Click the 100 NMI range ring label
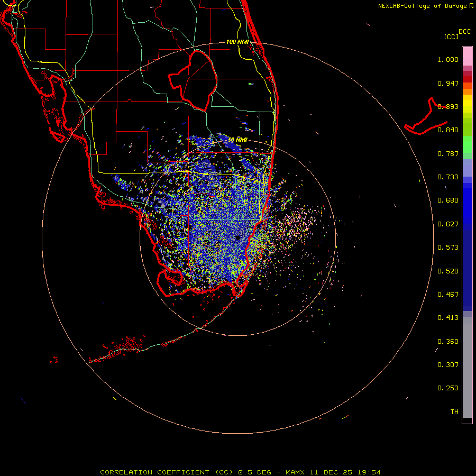This screenshot has width=476, height=476. 237,42
